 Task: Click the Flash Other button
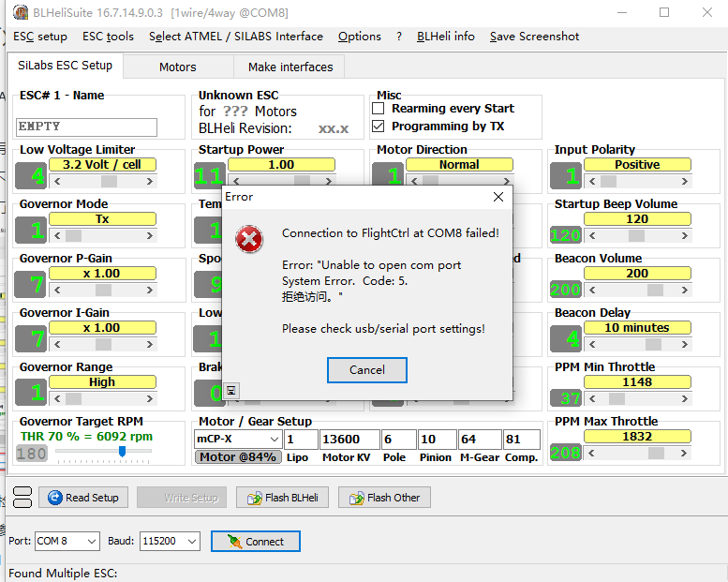[x=384, y=498]
